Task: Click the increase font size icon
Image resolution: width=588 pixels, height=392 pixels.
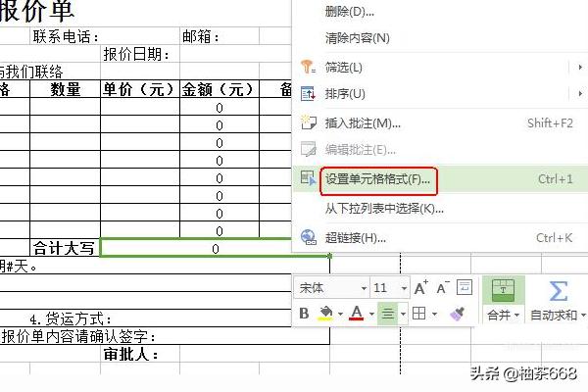Action: click(x=420, y=288)
